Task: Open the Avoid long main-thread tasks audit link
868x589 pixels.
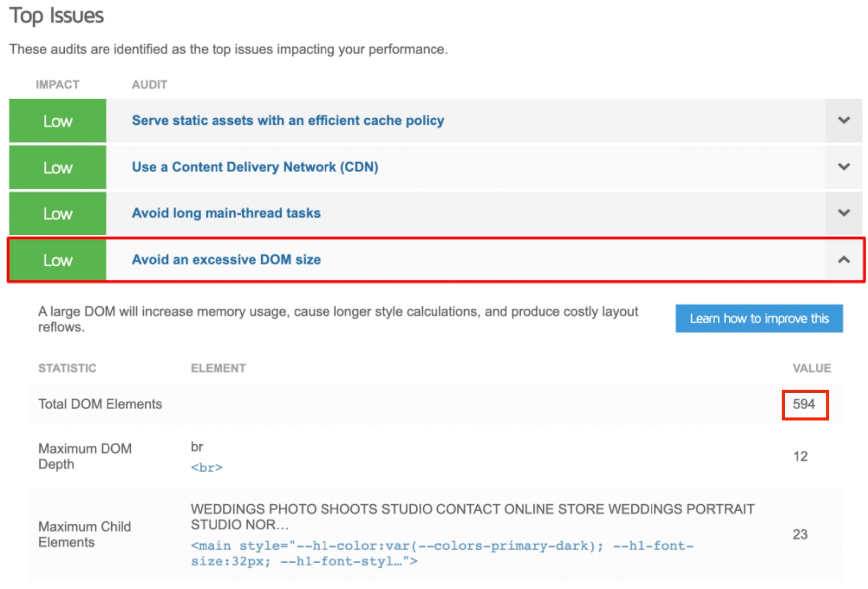Action: point(225,213)
